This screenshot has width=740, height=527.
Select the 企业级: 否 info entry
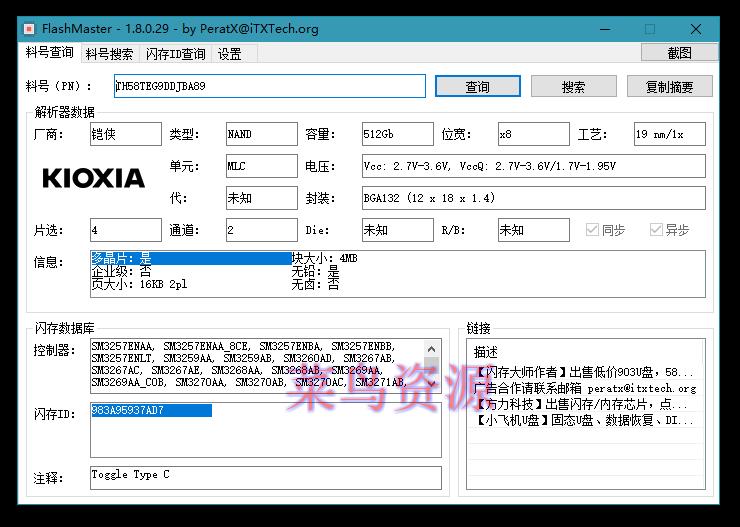[x=121, y=271]
